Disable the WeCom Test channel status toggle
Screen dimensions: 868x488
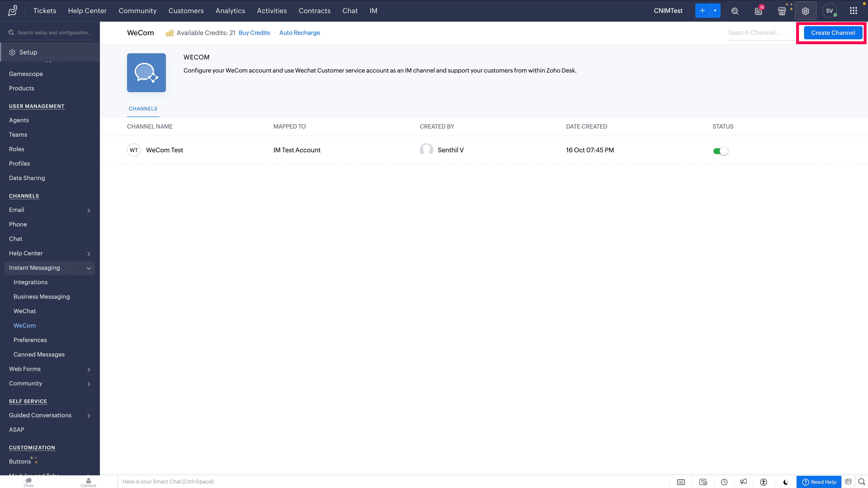click(720, 151)
